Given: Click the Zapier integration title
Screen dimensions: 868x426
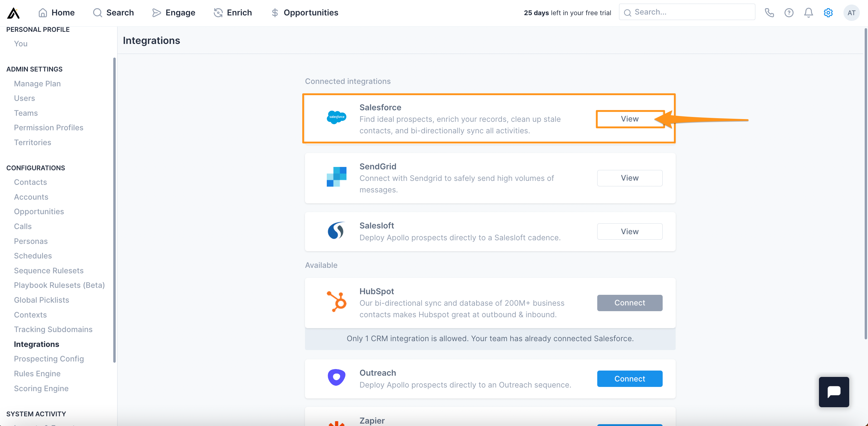Looking at the screenshot, I should 372,420.
